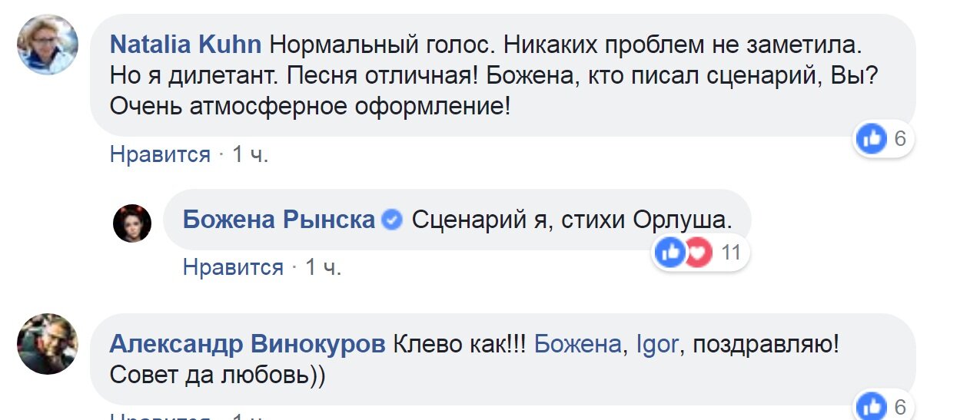Image resolution: width=980 pixels, height=420 pixels.
Task: Open reaction count 11 on Божена's reply
Action: [730, 253]
